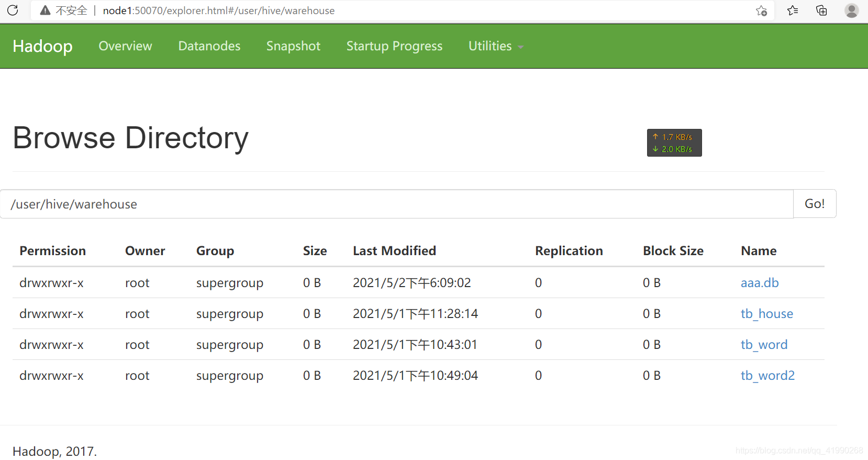The height and width of the screenshot is (460, 868).
Task: Click the browser address bar URL
Action: [219, 10]
